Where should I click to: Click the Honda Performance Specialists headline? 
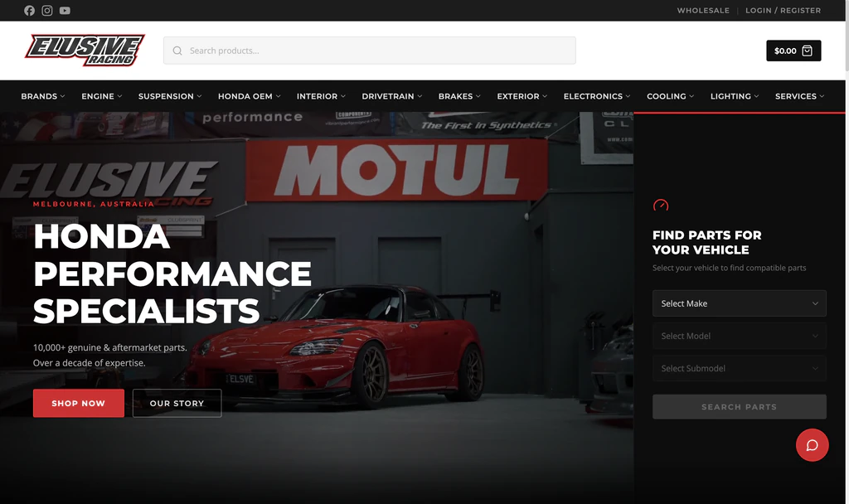click(172, 274)
